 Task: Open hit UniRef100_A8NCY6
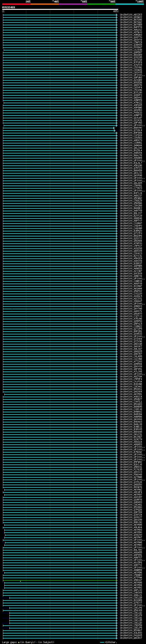coord(131,276)
